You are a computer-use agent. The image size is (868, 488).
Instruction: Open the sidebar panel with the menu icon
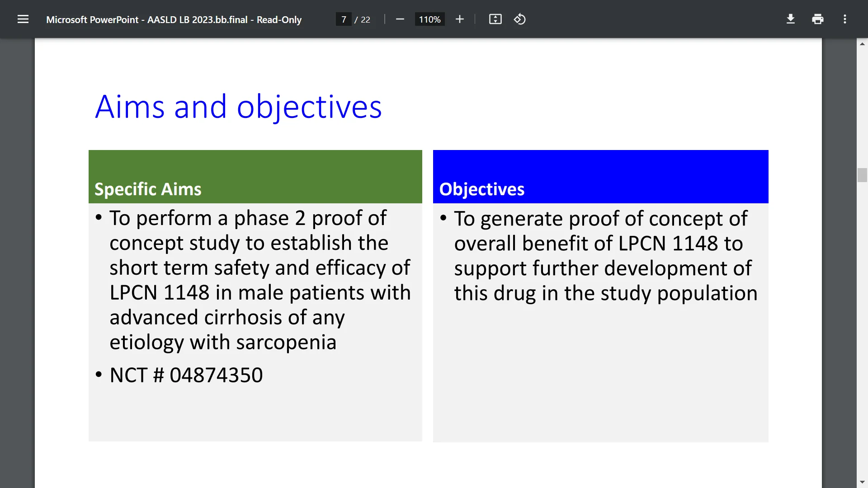pos(23,19)
